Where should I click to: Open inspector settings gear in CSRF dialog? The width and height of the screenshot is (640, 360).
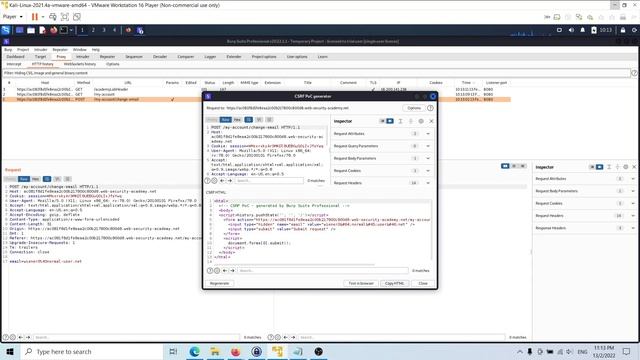(421, 121)
